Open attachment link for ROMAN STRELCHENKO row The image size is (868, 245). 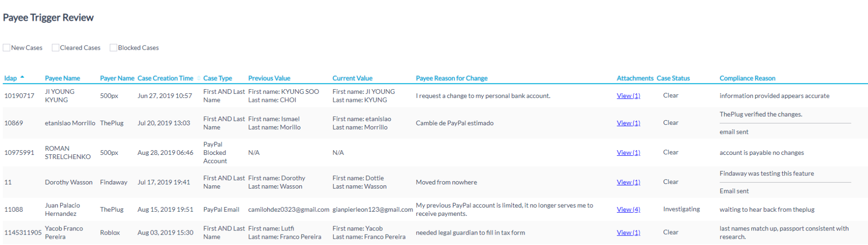tap(628, 153)
